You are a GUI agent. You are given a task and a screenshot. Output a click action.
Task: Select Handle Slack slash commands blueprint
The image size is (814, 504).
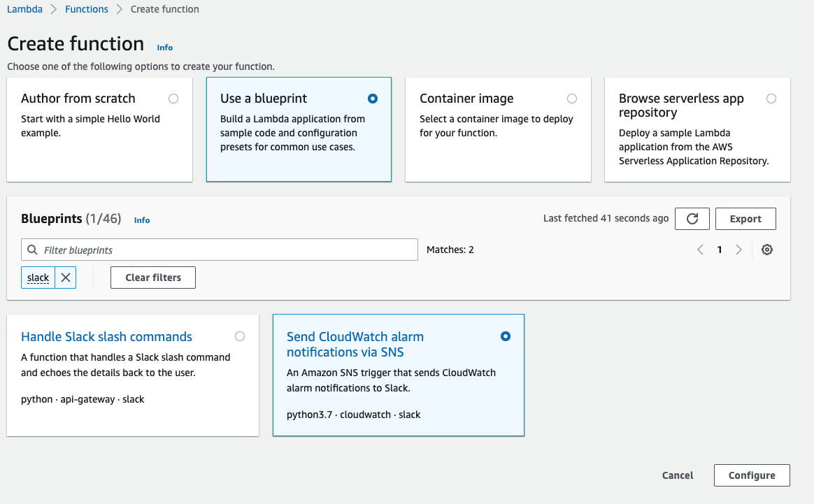(x=240, y=336)
